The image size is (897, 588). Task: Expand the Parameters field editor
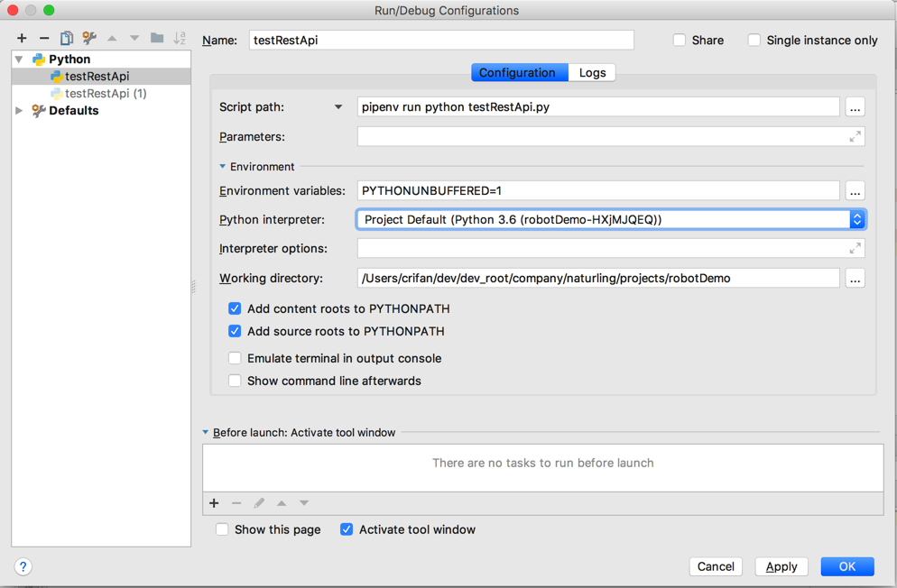tap(855, 137)
